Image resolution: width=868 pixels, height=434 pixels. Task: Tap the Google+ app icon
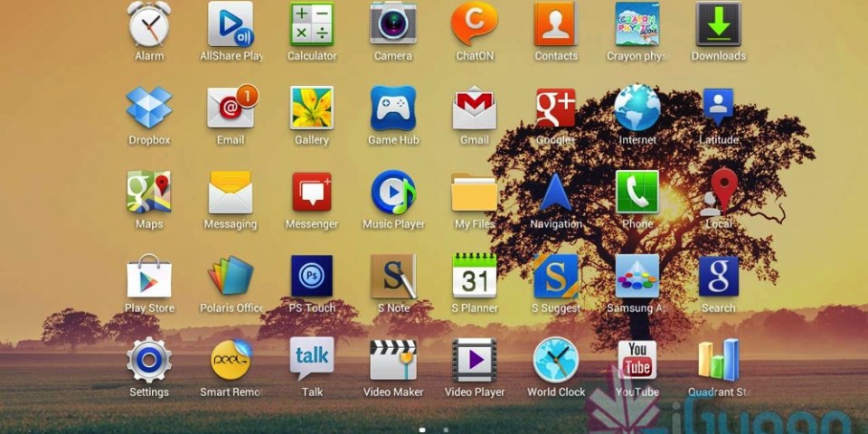pyautogui.click(x=556, y=108)
